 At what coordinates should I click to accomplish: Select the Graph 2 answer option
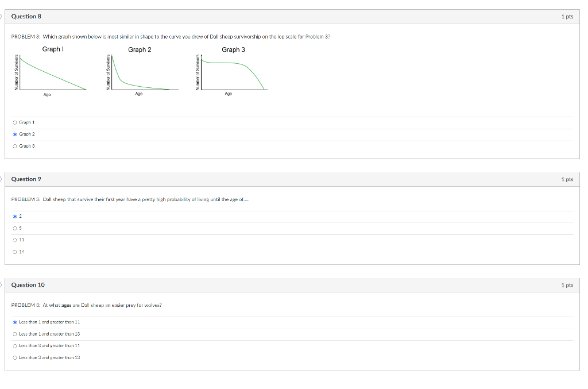click(x=15, y=134)
